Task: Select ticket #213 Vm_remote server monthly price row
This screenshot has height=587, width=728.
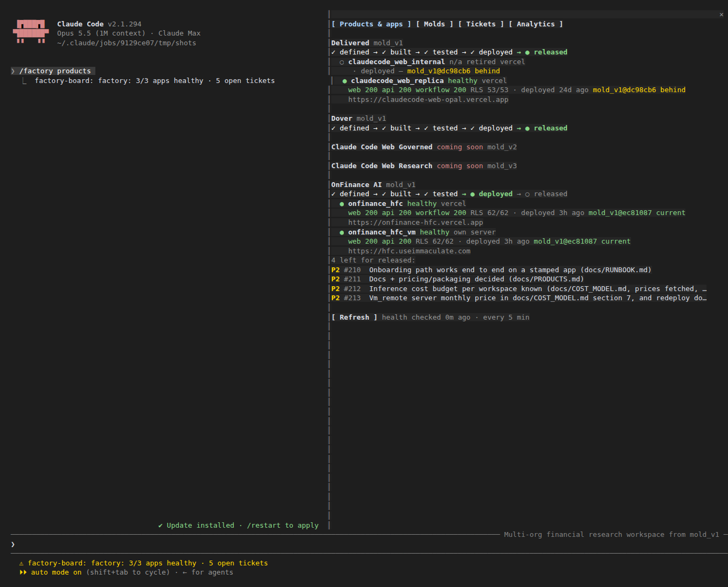Action: (x=518, y=298)
